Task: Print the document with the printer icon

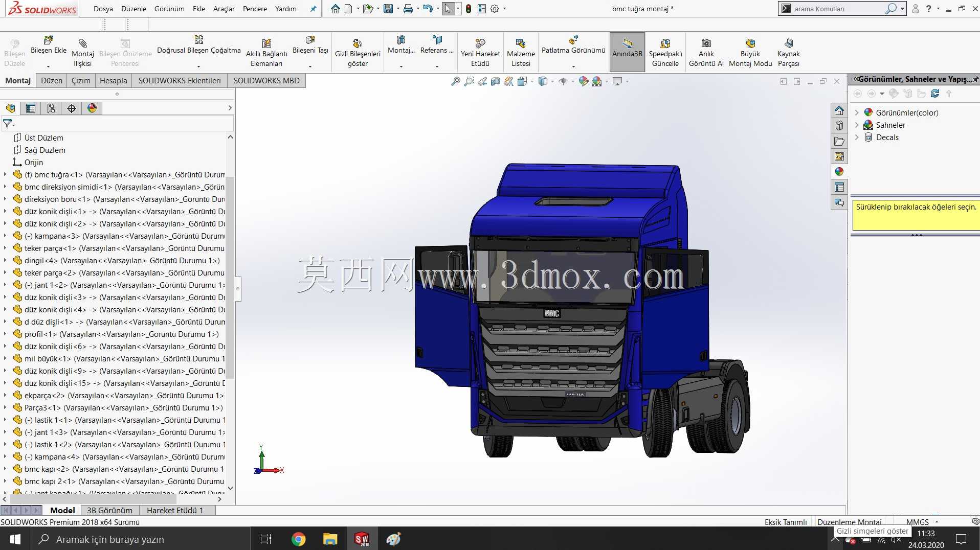Action: point(408,9)
